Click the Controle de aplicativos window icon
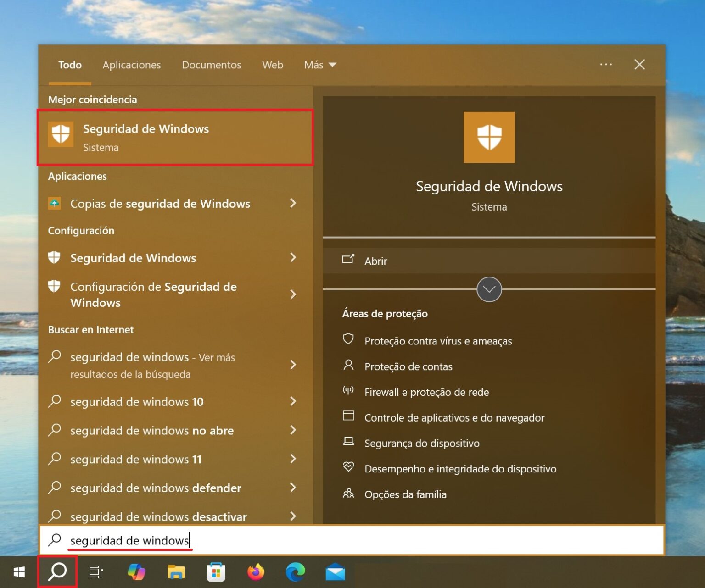The height and width of the screenshot is (588, 705). tap(348, 416)
